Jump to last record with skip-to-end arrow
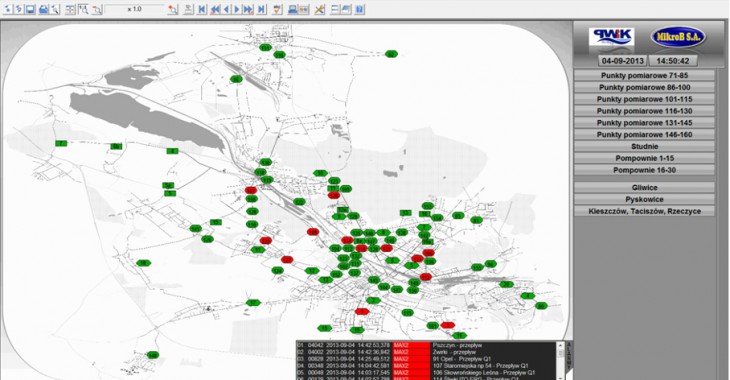Image resolution: width=730 pixels, height=380 pixels. coord(261,9)
